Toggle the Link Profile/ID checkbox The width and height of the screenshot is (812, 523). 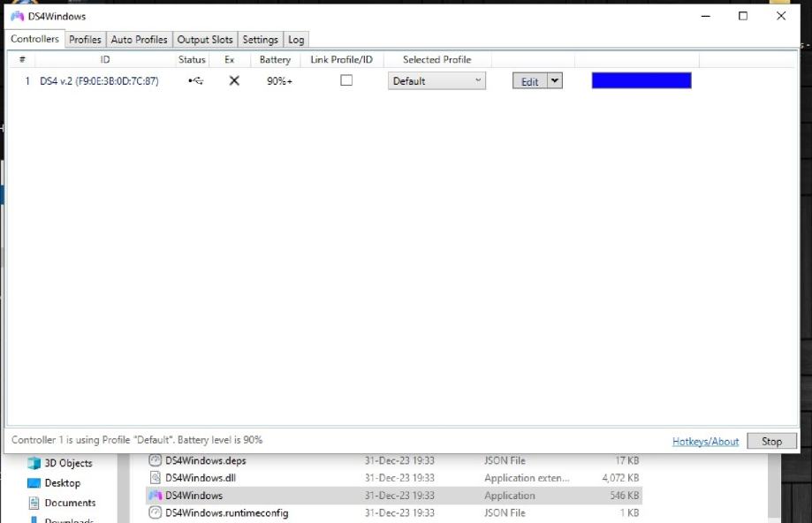pos(346,80)
